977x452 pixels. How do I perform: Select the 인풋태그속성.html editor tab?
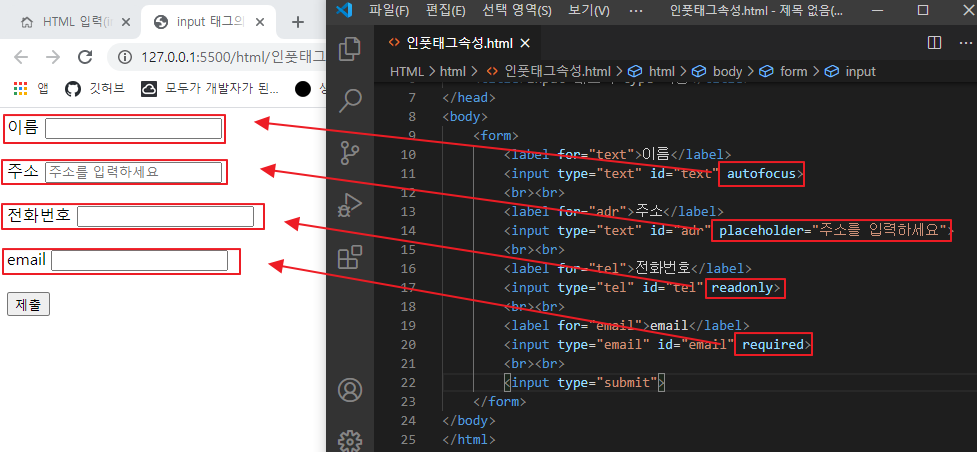[x=459, y=43]
